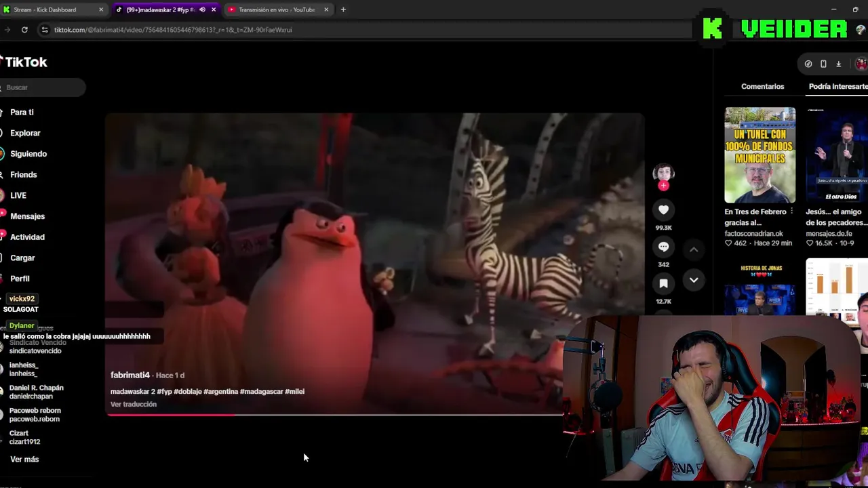Open followed account Daniel R. Chapán
This screenshot has height=488, width=868.
pos(37,392)
